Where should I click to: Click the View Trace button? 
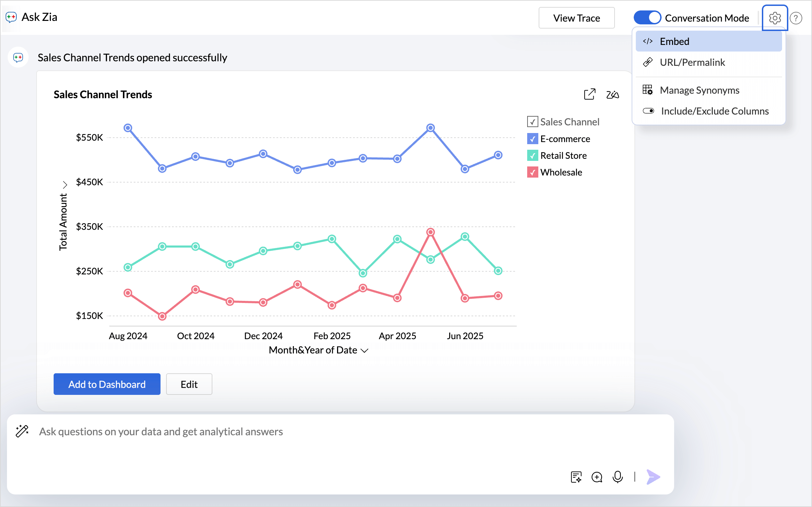(x=576, y=18)
